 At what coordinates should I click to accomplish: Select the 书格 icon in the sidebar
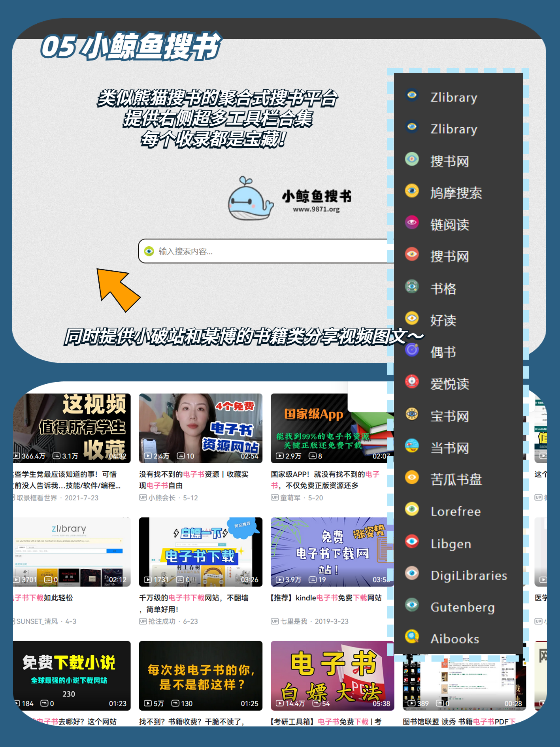click(x=412, y=286)
